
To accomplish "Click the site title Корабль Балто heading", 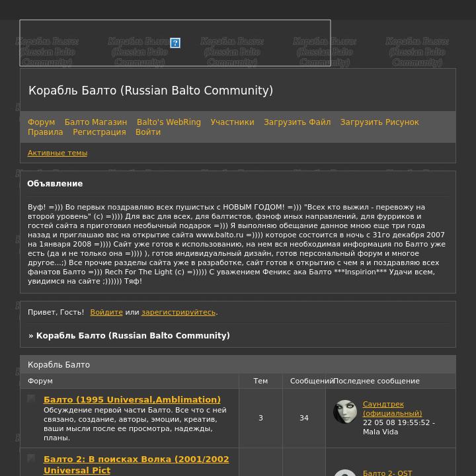I will point(151,91).
